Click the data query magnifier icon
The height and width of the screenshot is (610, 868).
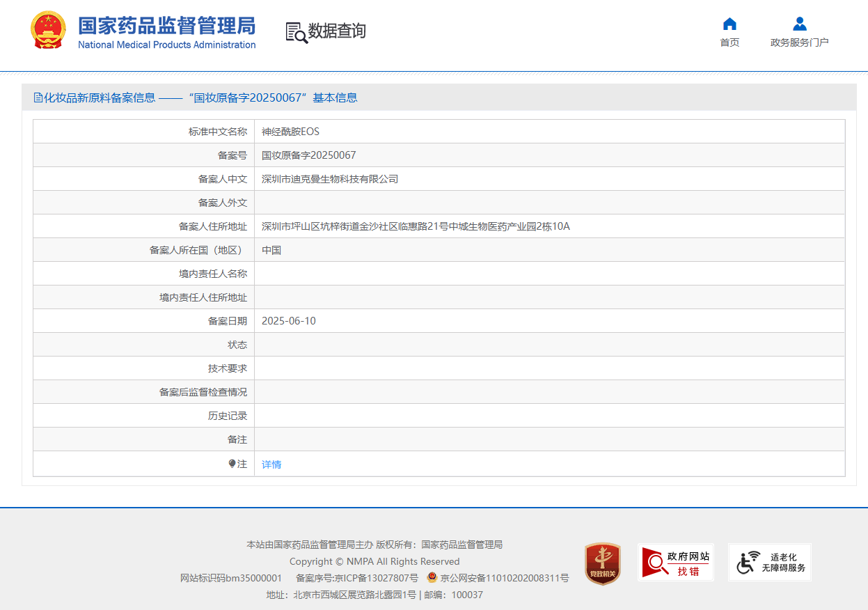click(x=297, y=32)
